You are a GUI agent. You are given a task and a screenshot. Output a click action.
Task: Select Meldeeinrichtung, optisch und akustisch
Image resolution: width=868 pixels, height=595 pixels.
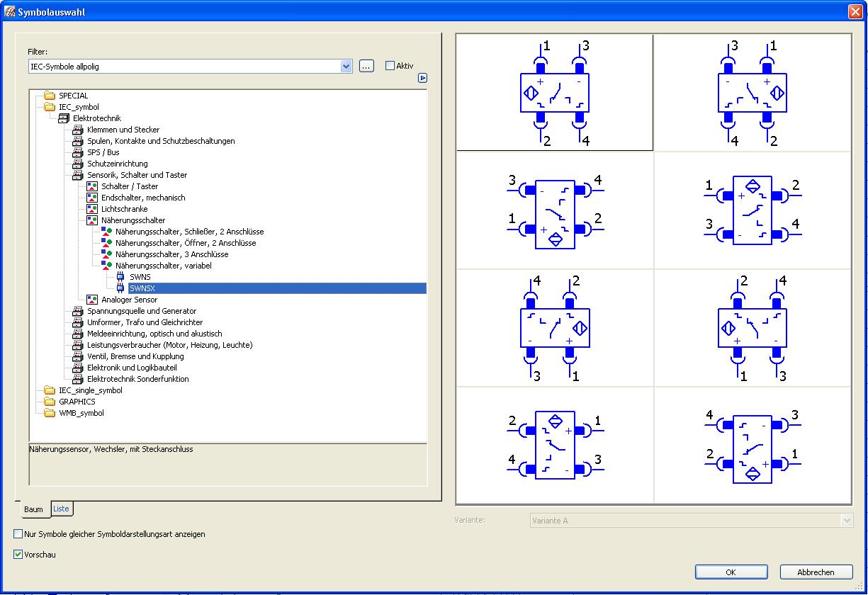(x=154, y=334)
